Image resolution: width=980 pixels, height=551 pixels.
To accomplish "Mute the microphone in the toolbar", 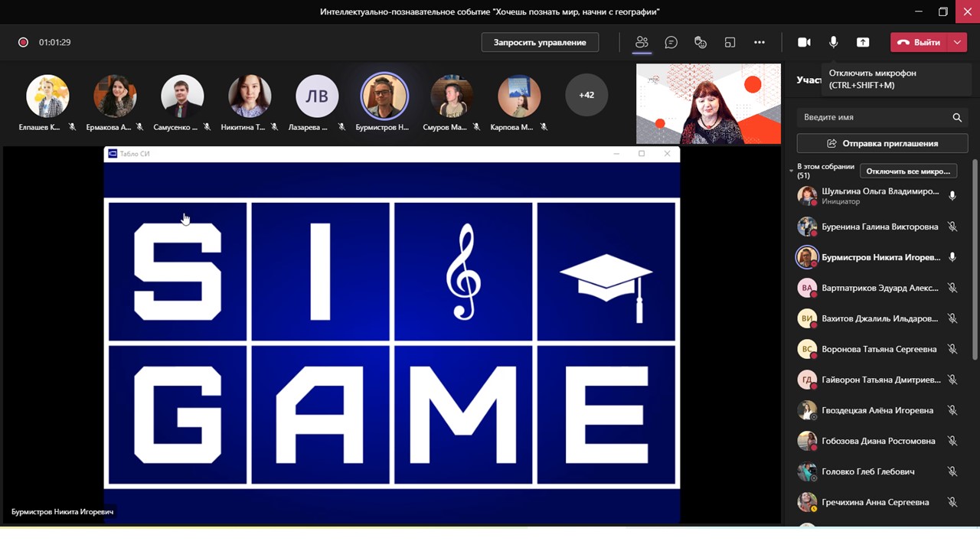I will 833,42.
